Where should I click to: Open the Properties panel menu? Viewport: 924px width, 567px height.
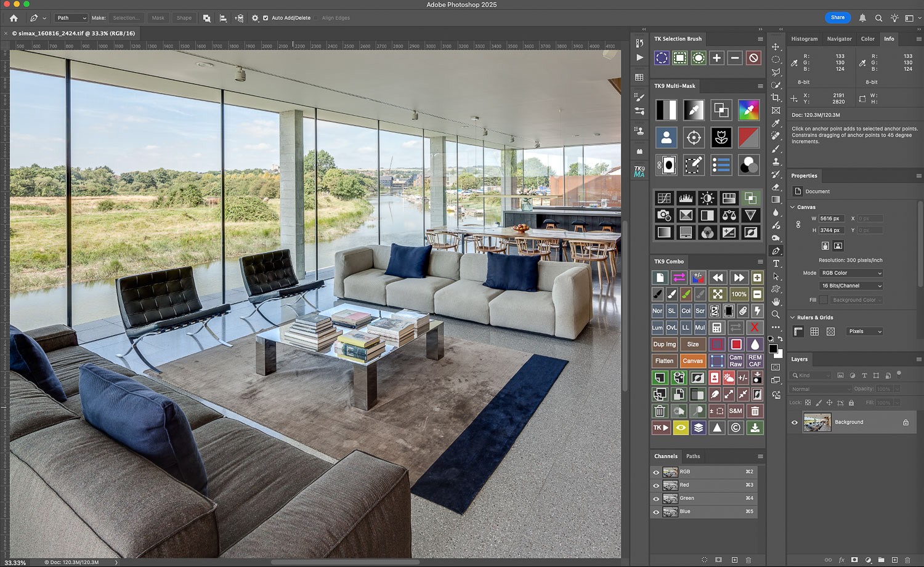(918, 176)
